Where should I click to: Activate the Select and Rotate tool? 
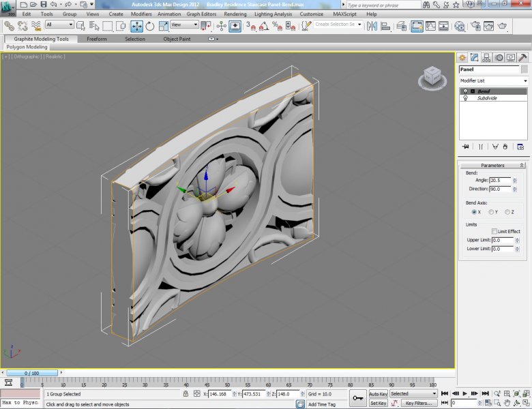[149, 26]
